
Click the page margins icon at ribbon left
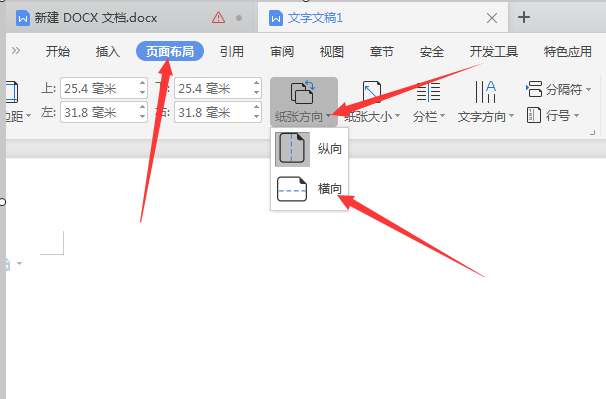(x=11, y=92)
